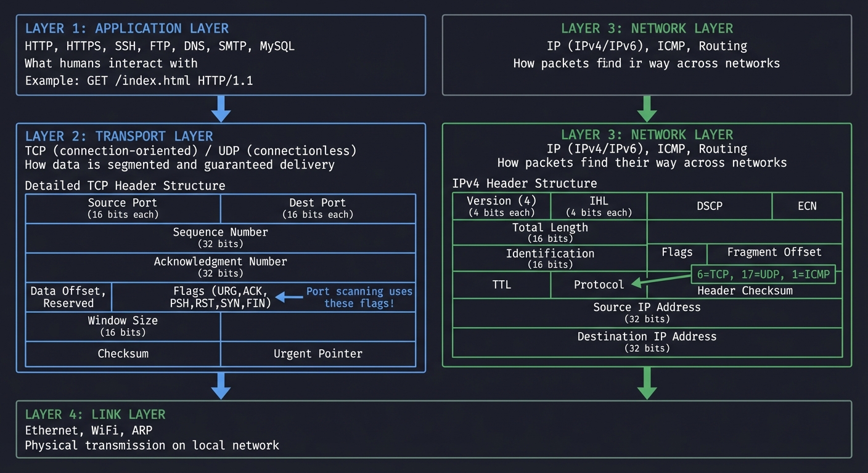Click the Sequence Number row in TCP header
868x473 pixels.
(220, 238)
